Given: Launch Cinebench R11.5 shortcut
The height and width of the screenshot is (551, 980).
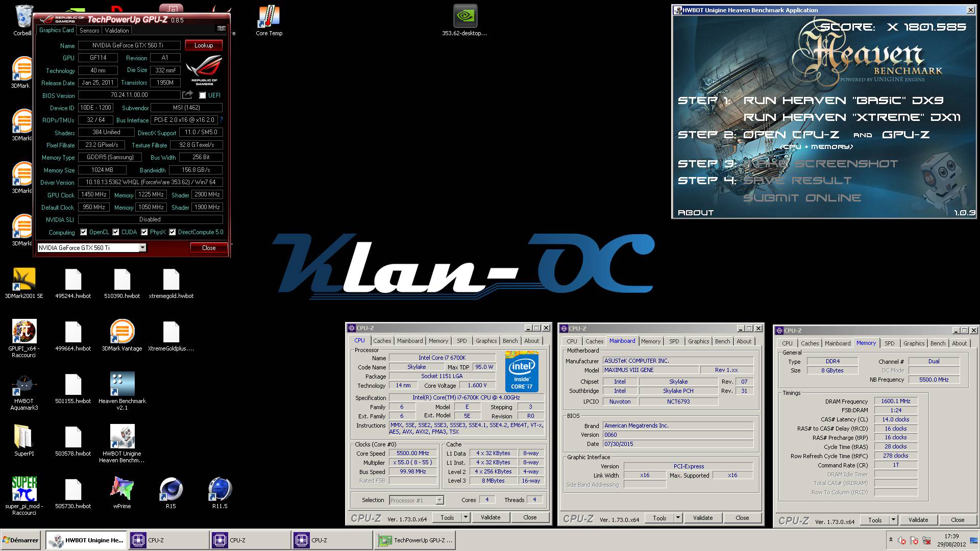Looking at the screenshot, I should tap(220, 493).
